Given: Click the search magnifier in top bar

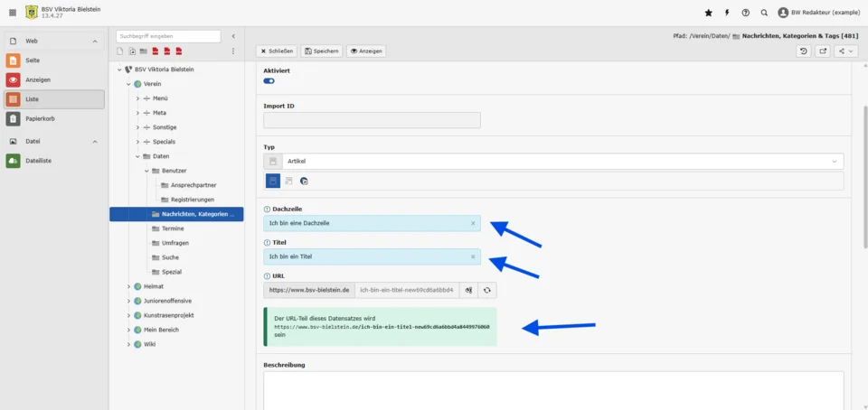Looking at the screenshot, I should click(764, 13).
